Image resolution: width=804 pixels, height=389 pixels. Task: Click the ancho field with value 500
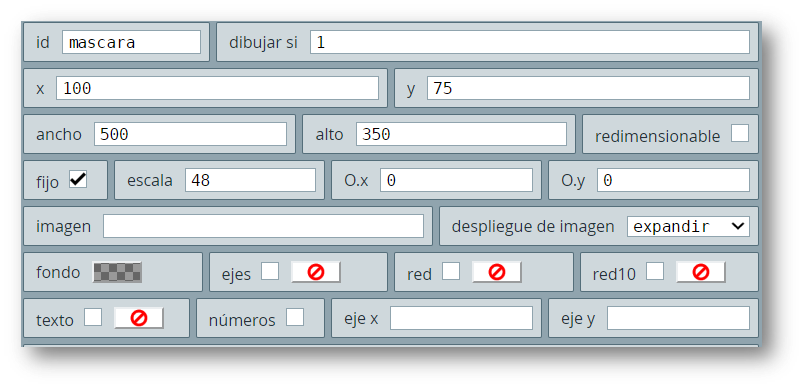[190, 134]
